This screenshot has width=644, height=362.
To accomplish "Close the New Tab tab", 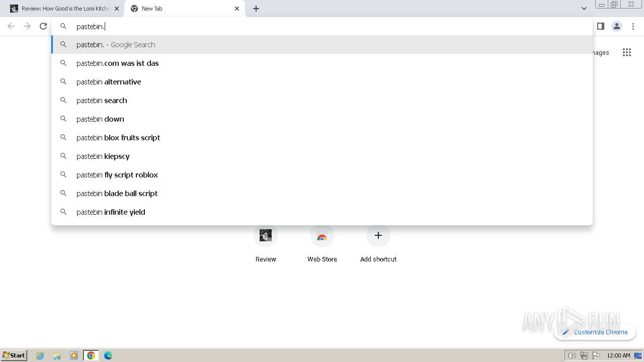I will click(x=237, y=9).
